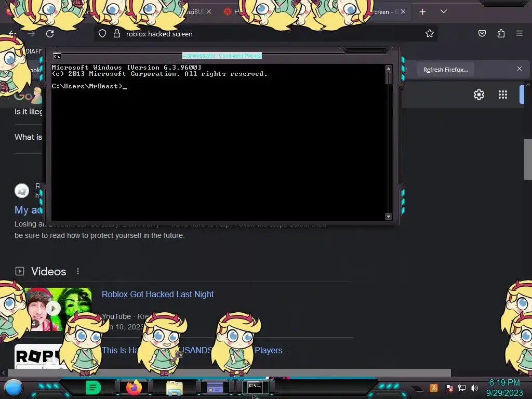Open the tracking protection shield icon
532x399 pixels.
click(102, 34)
